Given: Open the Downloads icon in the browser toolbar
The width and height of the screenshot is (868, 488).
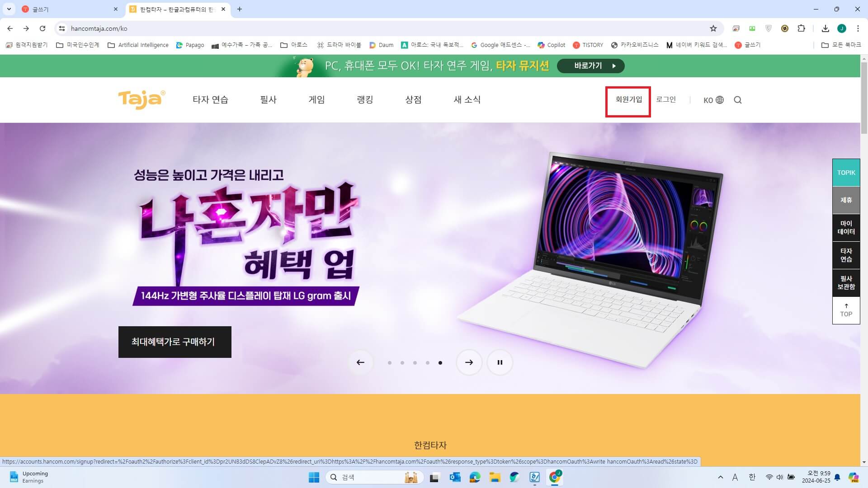Looking at the screenshot, I should (825, 28).
